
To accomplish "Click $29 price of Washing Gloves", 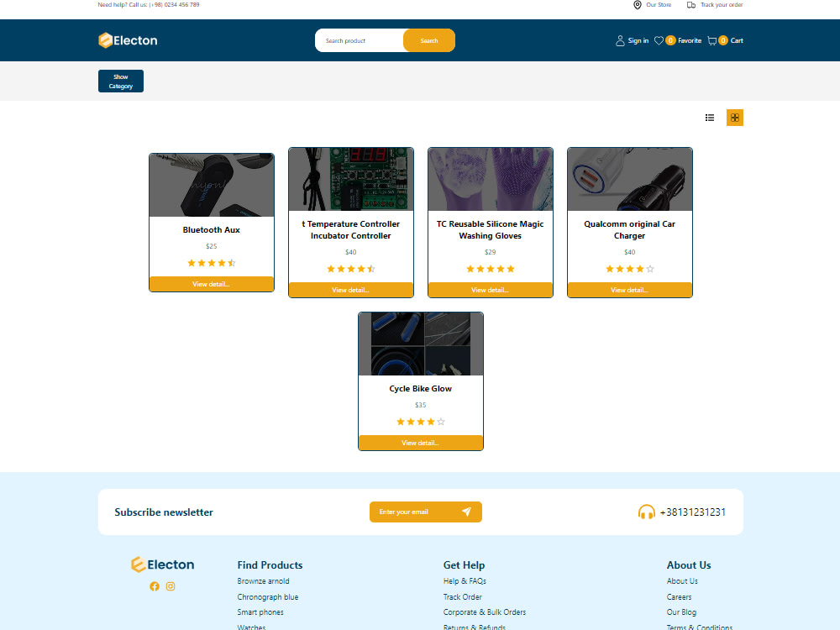I will (x=491, y=252).
